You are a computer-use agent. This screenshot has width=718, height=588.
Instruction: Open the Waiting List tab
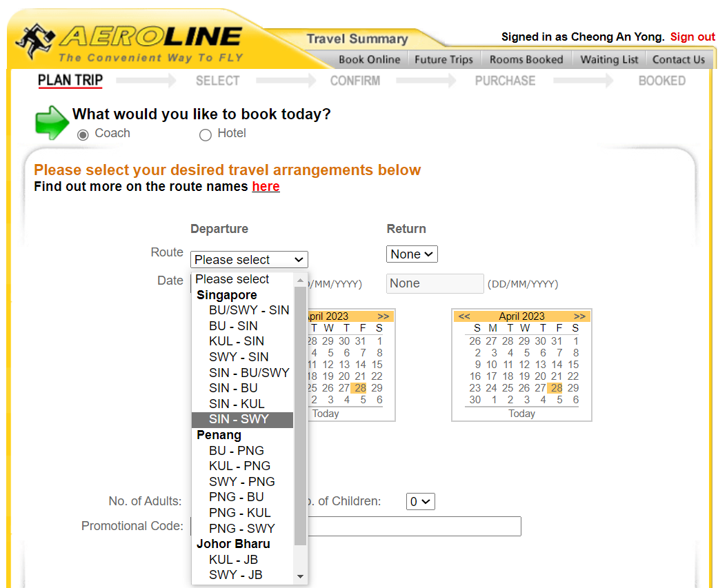[609, 59]
